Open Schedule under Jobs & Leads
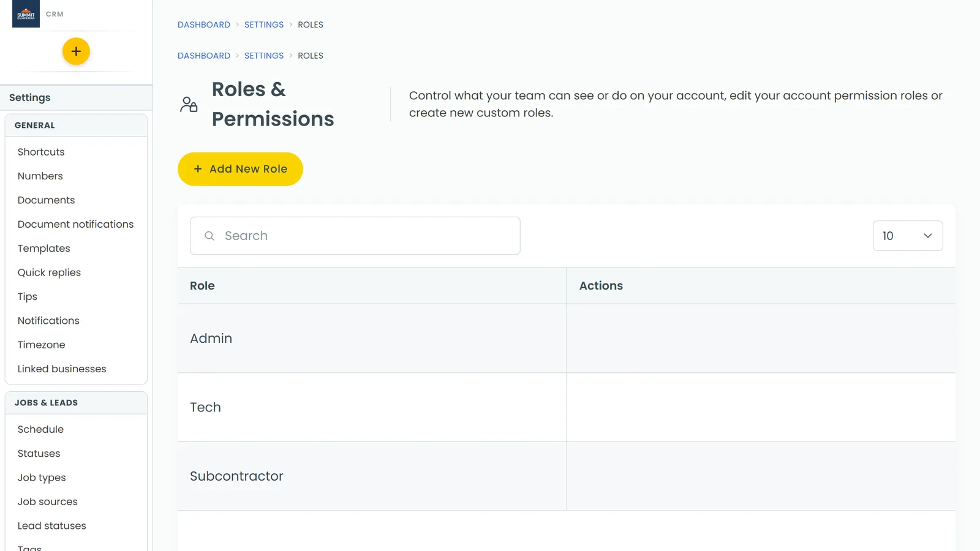Screen dimensions: 980x551 (x=40, y=430)
